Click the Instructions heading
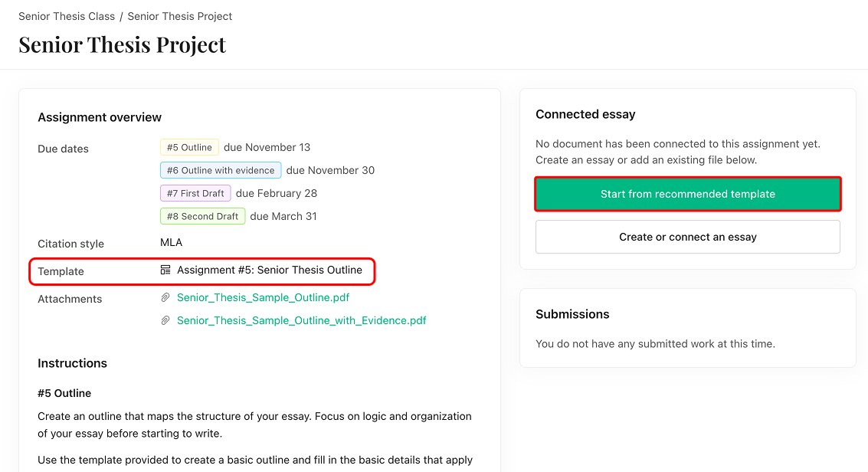Image resolution: width=868 pixels, height=472 pixels. coord(73,363)
